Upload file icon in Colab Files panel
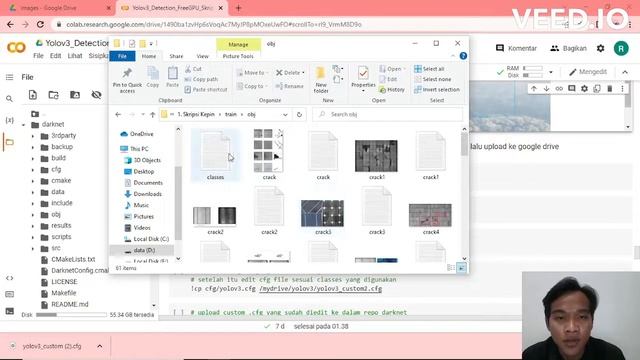640x360 pixels. 33,95
